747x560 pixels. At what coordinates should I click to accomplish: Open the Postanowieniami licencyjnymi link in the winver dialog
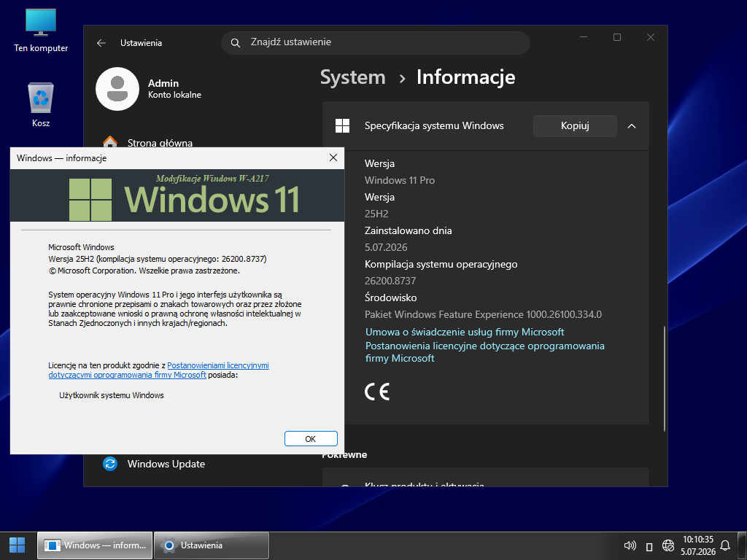tap(158, 370)
